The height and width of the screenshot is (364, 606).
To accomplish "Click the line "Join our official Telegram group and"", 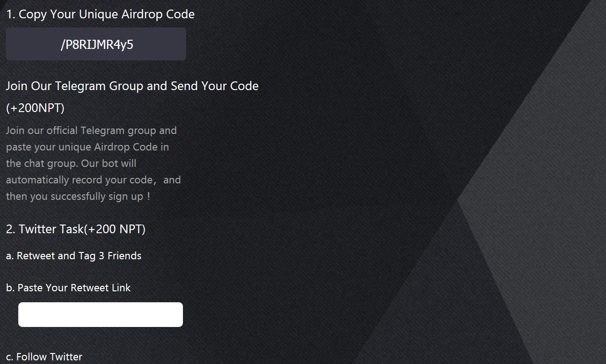I will 91,131.
